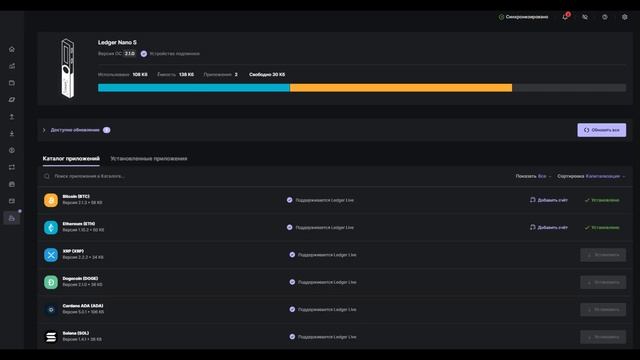Image resolution: width=640 pixels, height=360 pixels.
Task: Click the device genuine checkmark badge
Action: pyautogui.click(x=144, y=54)
